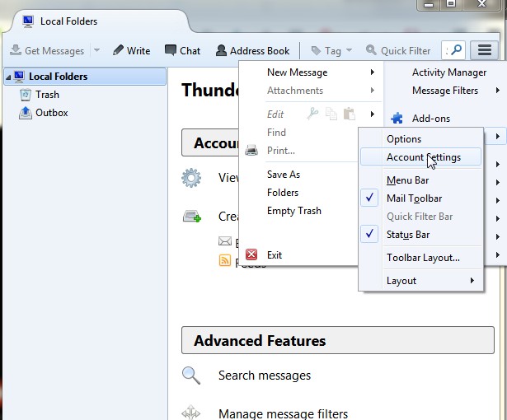Open Toolbar Layout dialog

tap(423, 258)
